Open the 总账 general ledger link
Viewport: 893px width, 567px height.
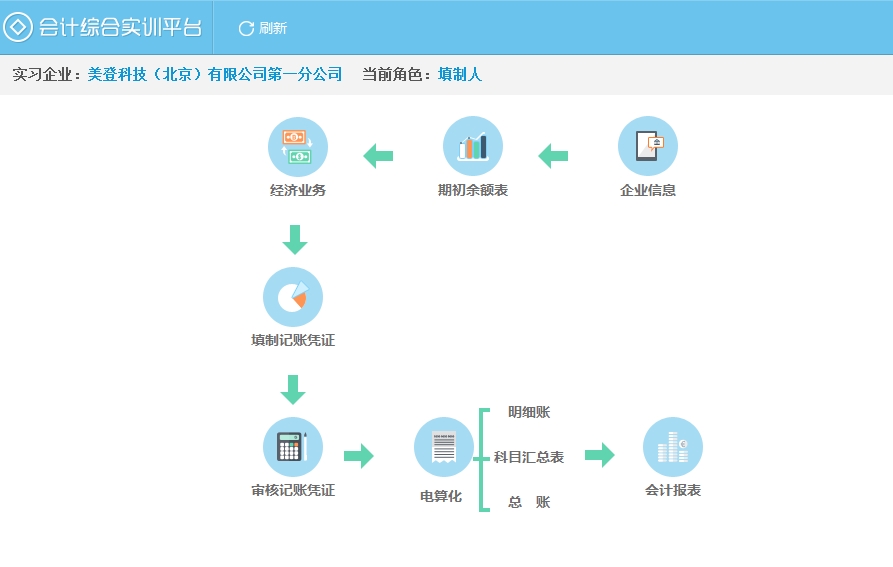528,502
